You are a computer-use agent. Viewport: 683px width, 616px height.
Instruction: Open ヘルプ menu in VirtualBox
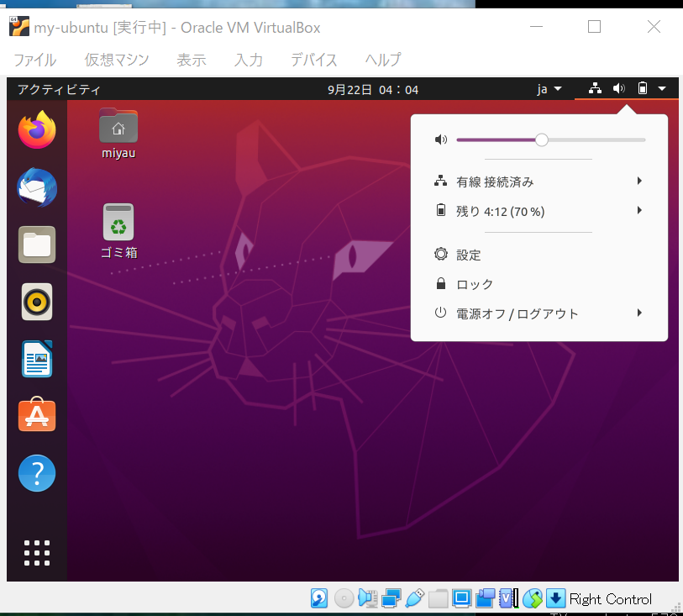[383, 60]
